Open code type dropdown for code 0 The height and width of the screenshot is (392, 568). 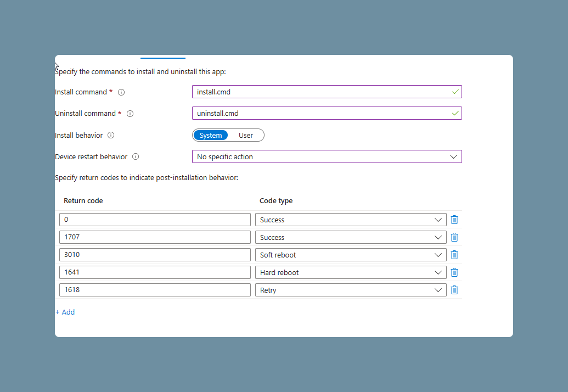[351, 220]
